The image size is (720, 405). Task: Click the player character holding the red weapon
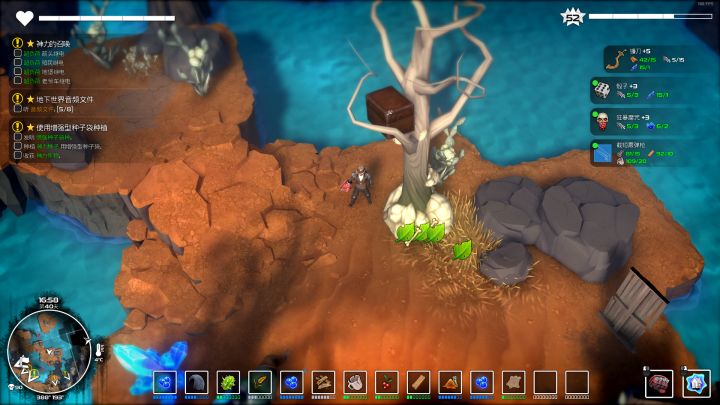[359, 186]
